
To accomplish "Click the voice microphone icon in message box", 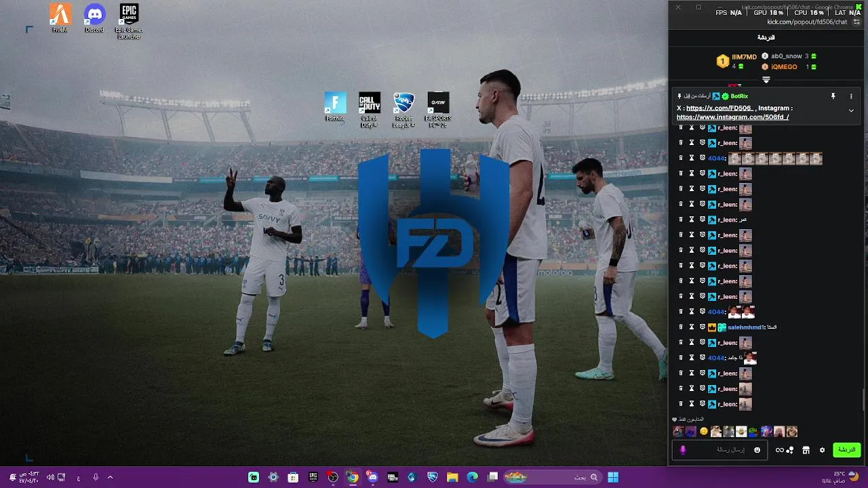I will [683, 450].
